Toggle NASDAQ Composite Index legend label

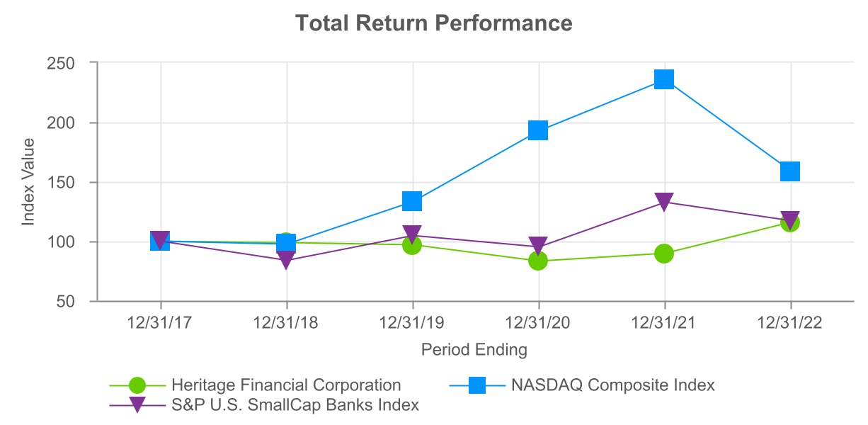tap(612, 385)
